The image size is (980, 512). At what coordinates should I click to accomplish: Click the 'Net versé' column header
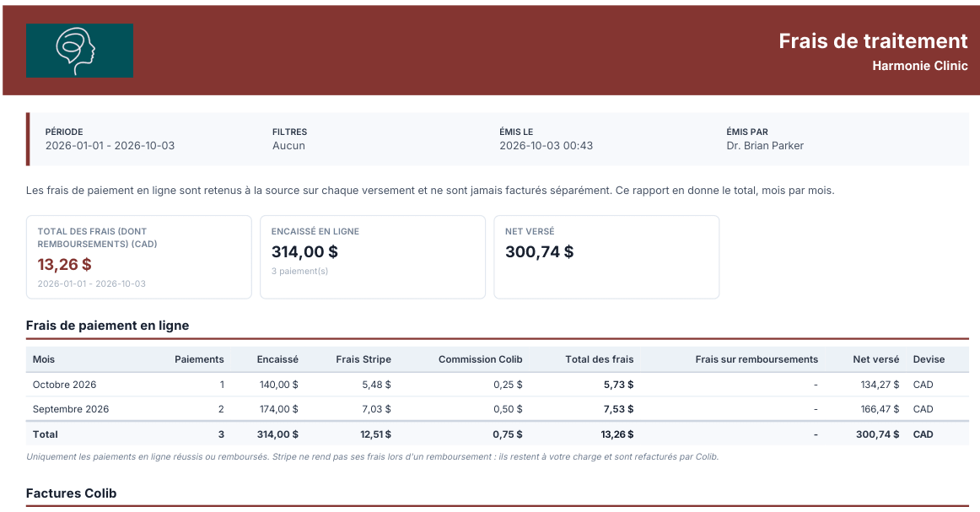pos(875,359)
